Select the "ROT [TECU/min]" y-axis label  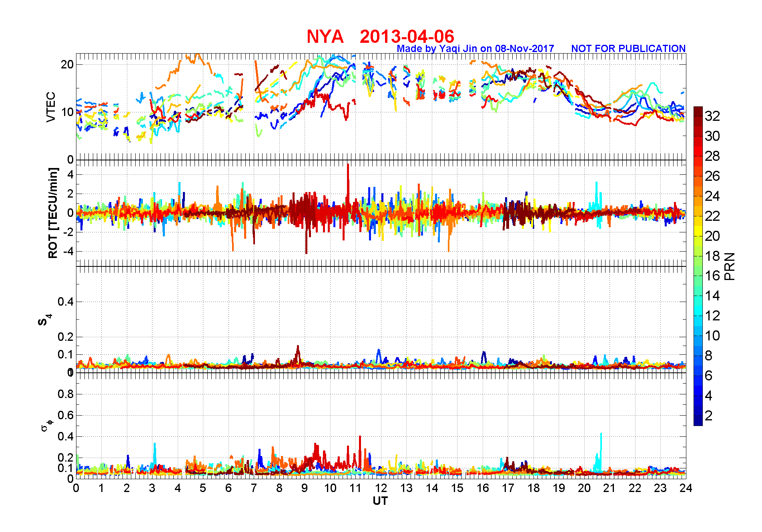coord(53,213)
